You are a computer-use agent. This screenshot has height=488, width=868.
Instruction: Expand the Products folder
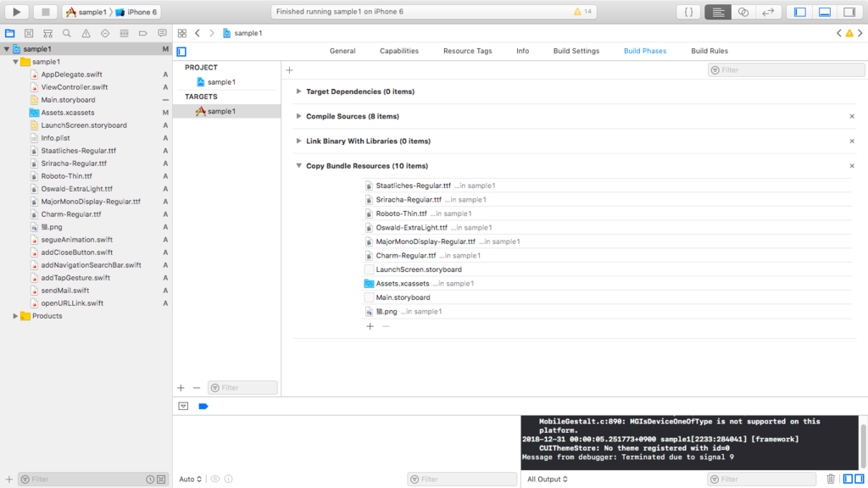click(x=15, y=316)
